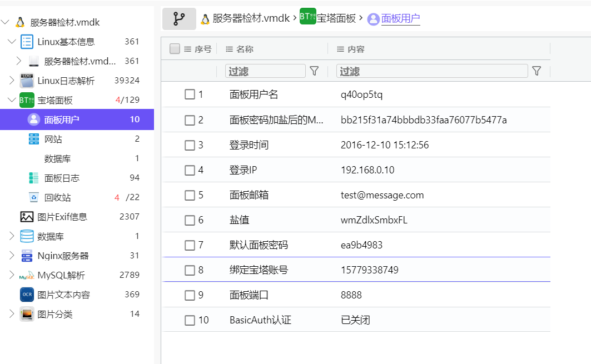Screen dimensions: 591x364
Task: Click filter funnel icon for 内容 column
Action: point(537,71)
